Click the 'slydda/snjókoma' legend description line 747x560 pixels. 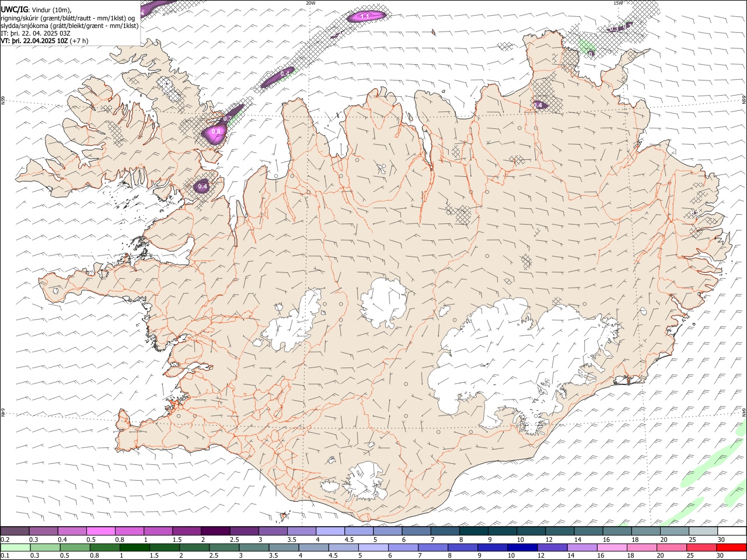pyautogui.click(x=69, y=26)
